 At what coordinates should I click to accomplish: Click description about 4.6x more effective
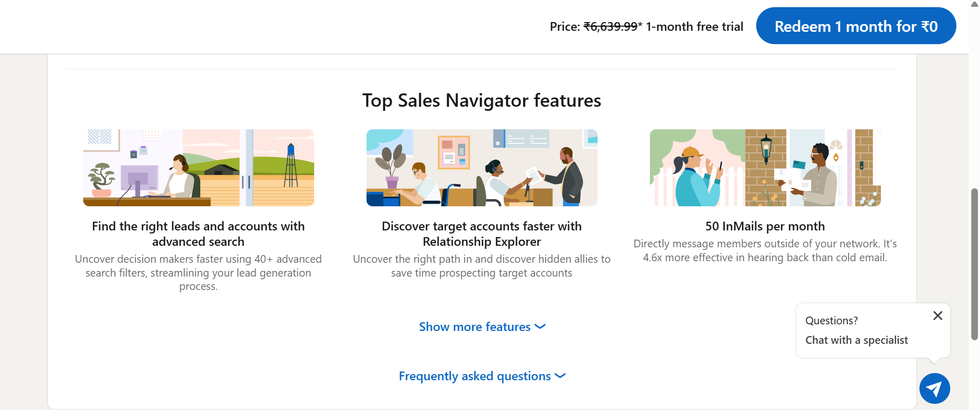click(x=765, y=251)
